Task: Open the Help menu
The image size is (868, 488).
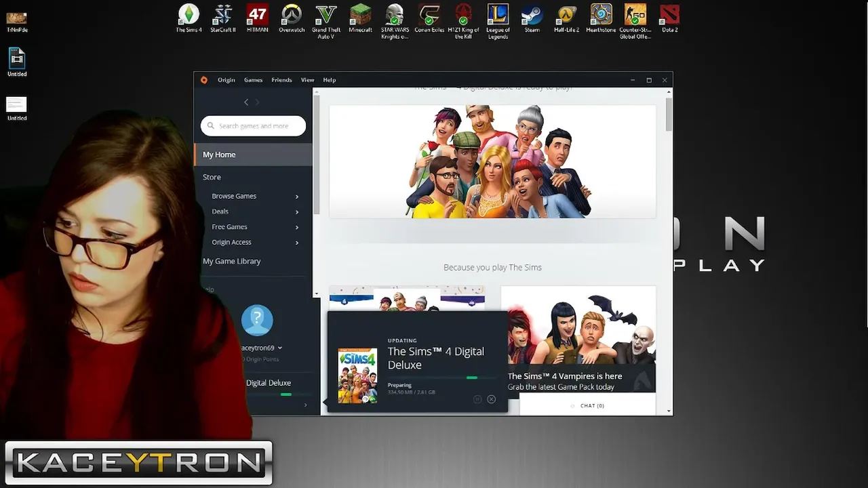Action: tap(330, 80)
